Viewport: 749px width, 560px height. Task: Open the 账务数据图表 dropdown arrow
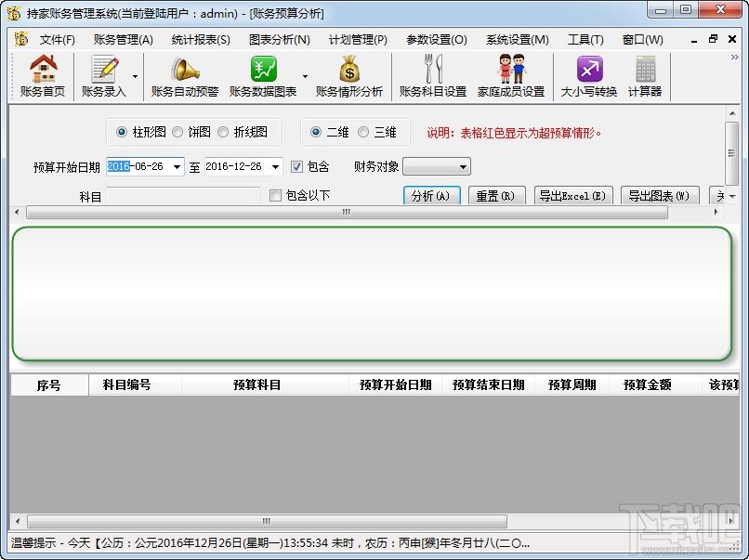tap(305, 76)
